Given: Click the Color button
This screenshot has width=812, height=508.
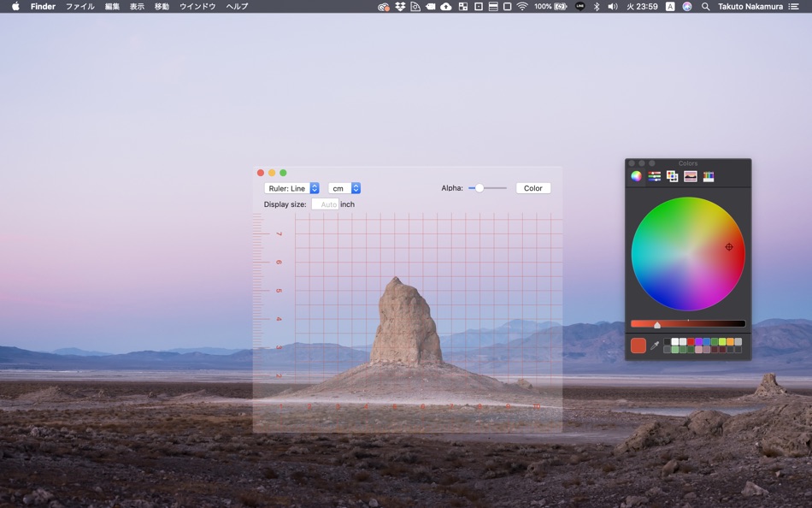Looking at the screenshot, I should [533, 188].
